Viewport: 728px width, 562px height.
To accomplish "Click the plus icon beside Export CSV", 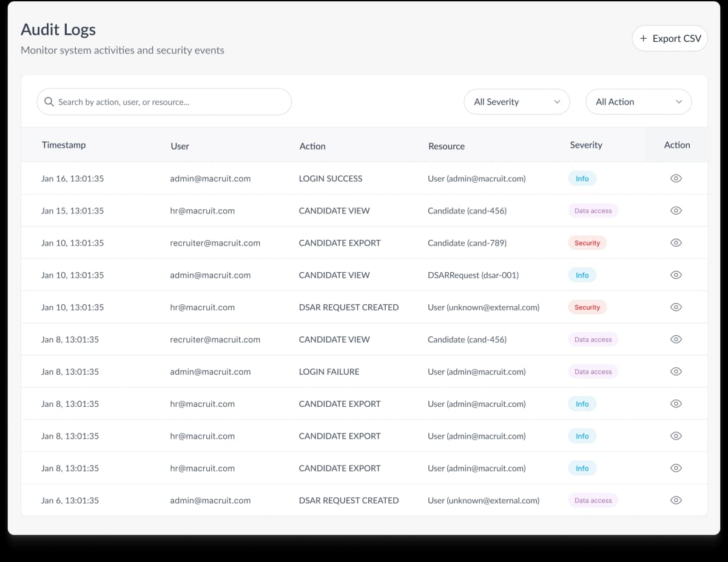I will 642,38.
